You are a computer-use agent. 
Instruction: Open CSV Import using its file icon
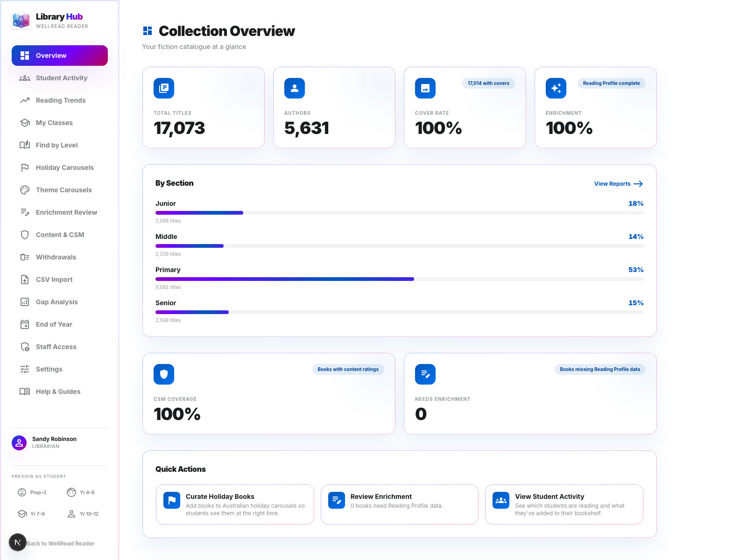click(x=24, y=279)
